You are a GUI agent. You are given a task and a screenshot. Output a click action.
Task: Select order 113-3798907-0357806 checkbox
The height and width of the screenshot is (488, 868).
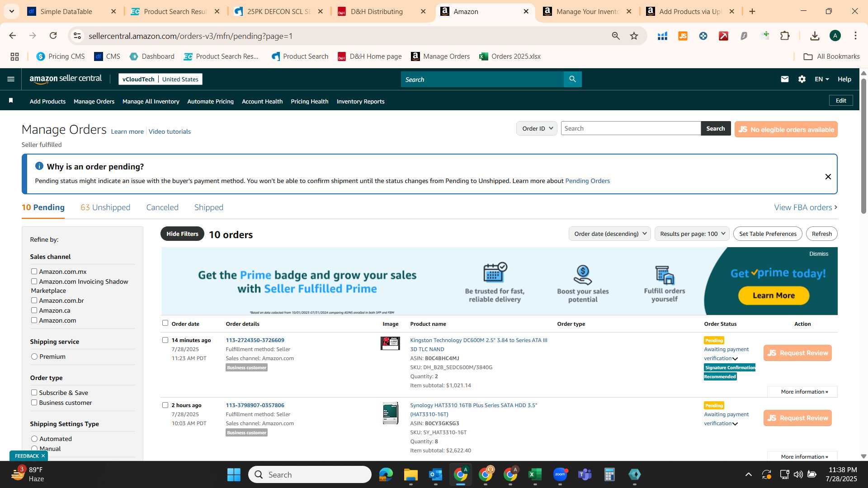click(165, 405)
